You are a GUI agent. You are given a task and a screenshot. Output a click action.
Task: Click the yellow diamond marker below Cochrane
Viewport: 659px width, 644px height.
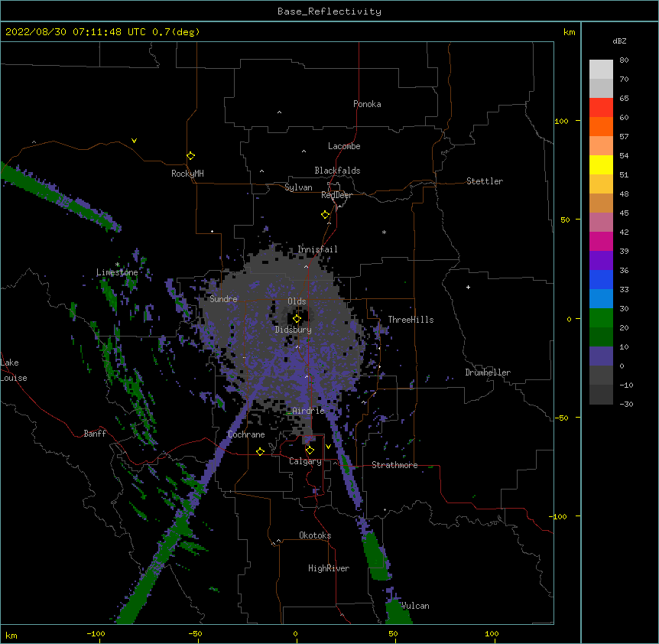pyautogui.click(x=260, y=451)
